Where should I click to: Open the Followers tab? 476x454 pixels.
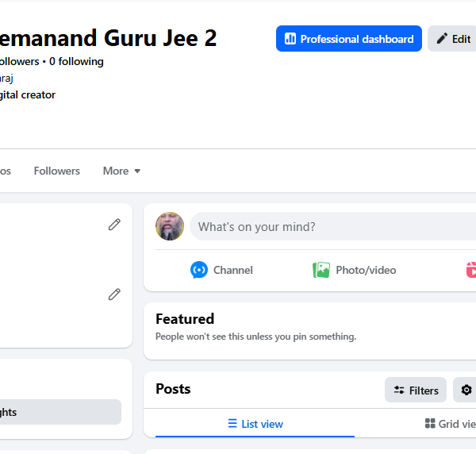click(57, 171)
